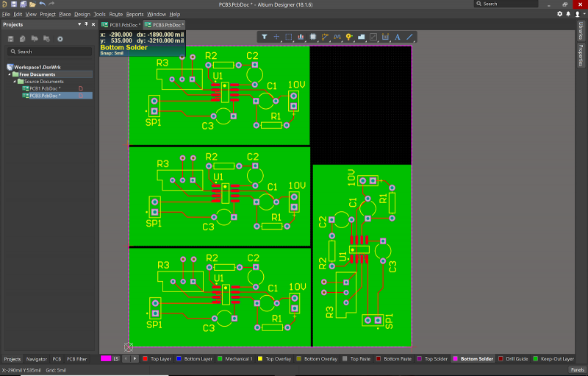Click the Projects panel compile icon
588x376 pixels.
pyautogui.click(x=23, y=39)
